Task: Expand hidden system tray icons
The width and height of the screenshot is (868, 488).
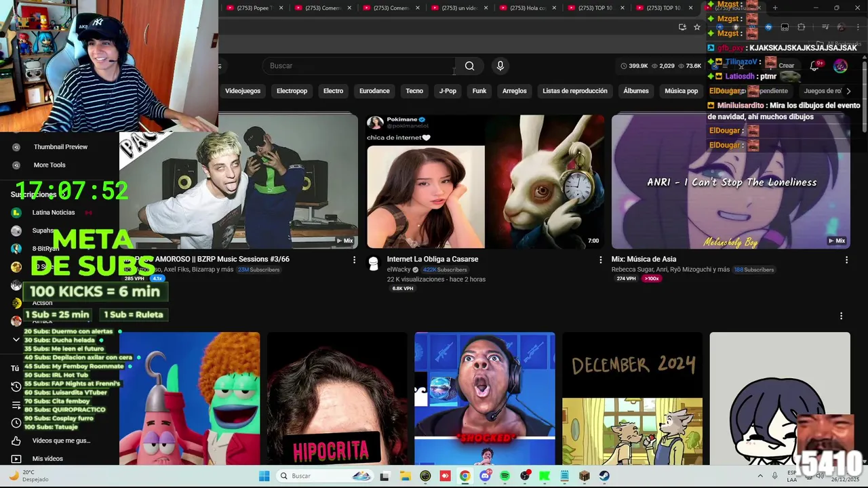Action: [759, 476]
